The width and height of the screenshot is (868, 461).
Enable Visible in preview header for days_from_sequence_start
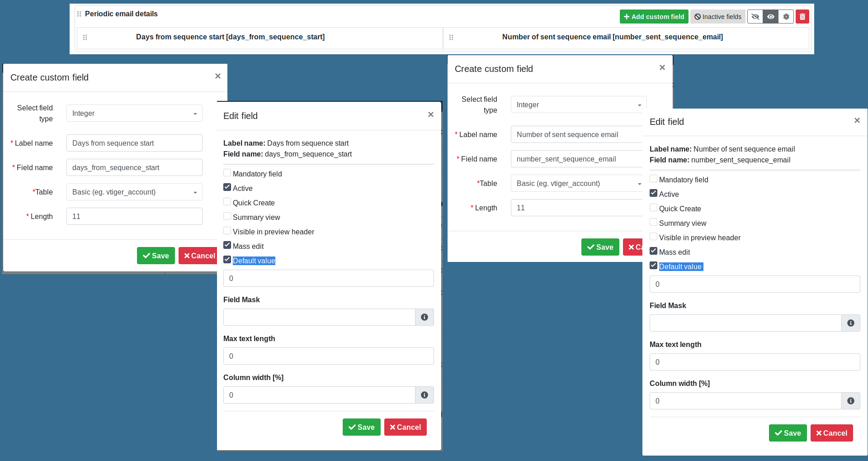tap(227, 231)
